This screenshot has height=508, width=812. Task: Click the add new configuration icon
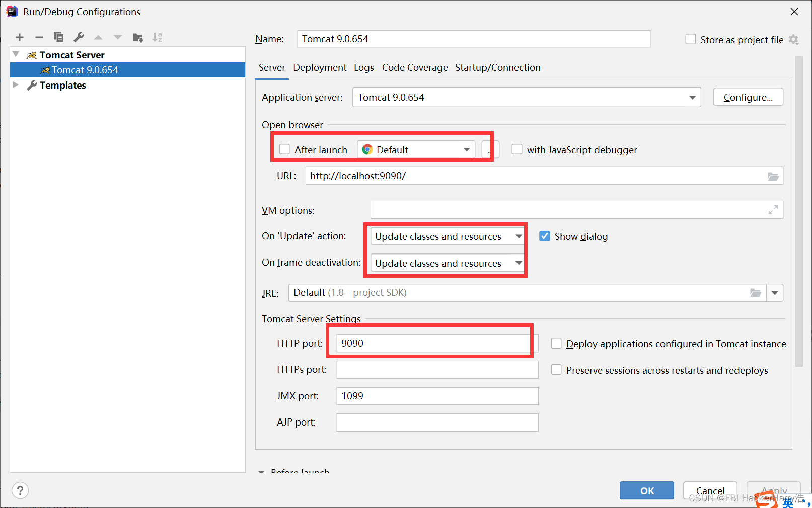coord(19,37)
